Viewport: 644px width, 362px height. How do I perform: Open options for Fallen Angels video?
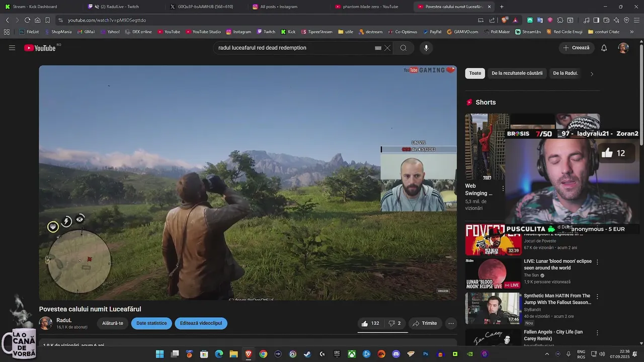point(597,333)
